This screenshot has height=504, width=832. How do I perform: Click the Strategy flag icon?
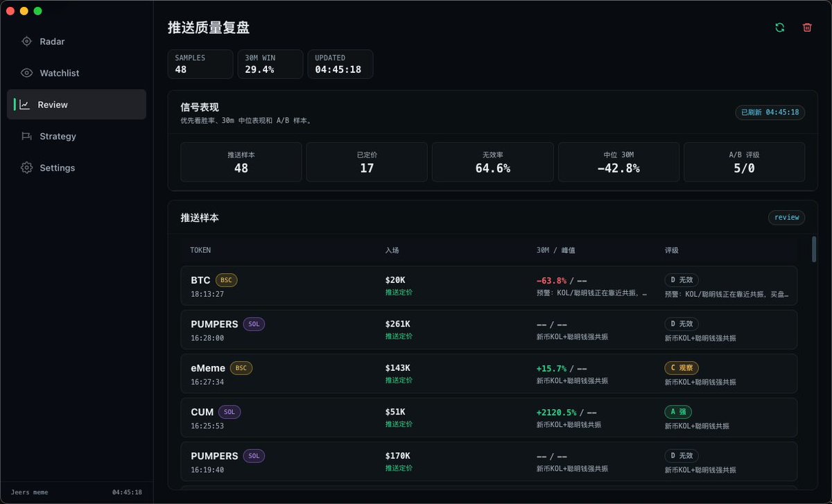26,136
